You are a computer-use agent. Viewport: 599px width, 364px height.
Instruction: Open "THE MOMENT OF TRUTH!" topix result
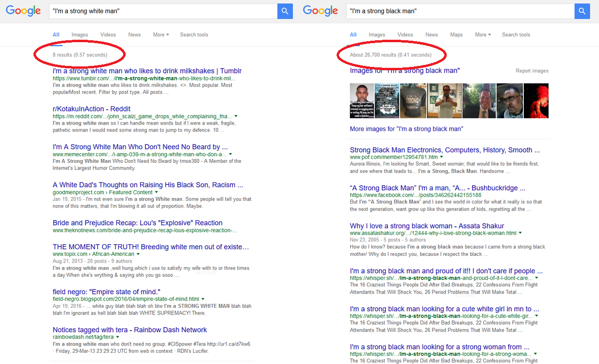click(151, 247)
